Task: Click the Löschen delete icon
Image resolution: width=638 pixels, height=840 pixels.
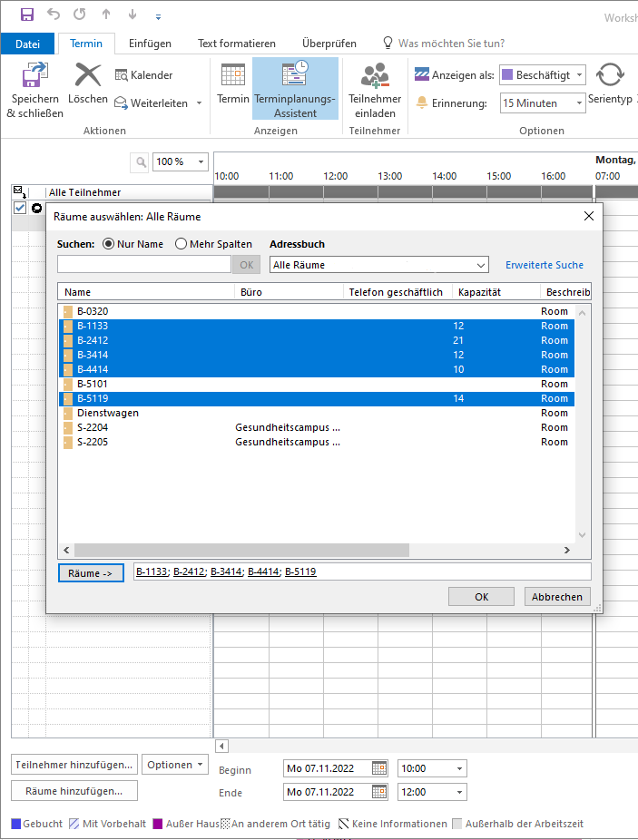Action: click(x=88, y=74)
